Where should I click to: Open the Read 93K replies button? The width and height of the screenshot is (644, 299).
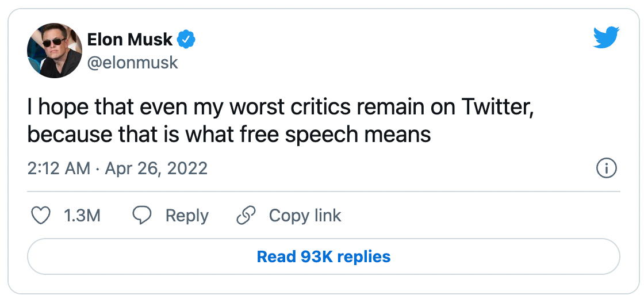point(323,256)
